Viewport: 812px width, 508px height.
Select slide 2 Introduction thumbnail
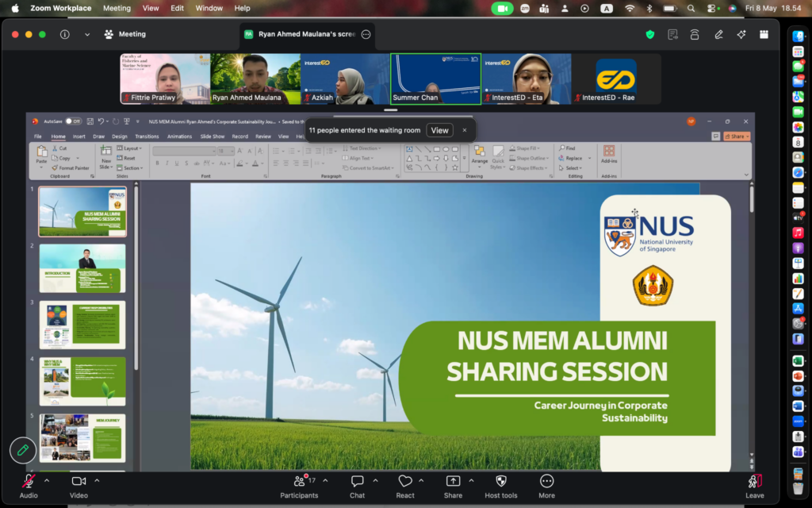82,268
